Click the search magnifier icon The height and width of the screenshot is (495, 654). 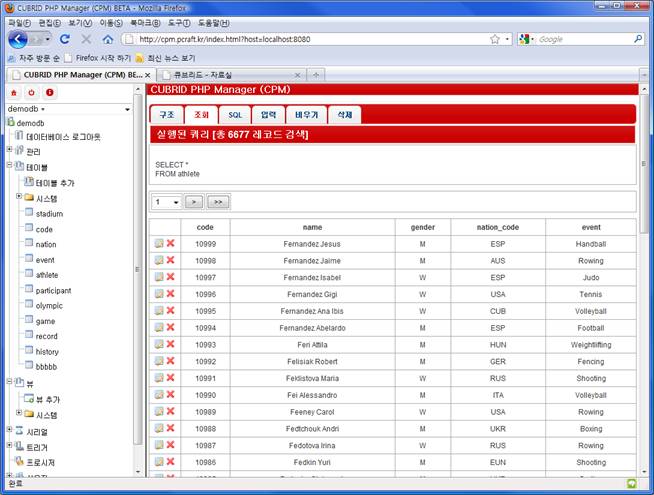click(x=638, y=39)
